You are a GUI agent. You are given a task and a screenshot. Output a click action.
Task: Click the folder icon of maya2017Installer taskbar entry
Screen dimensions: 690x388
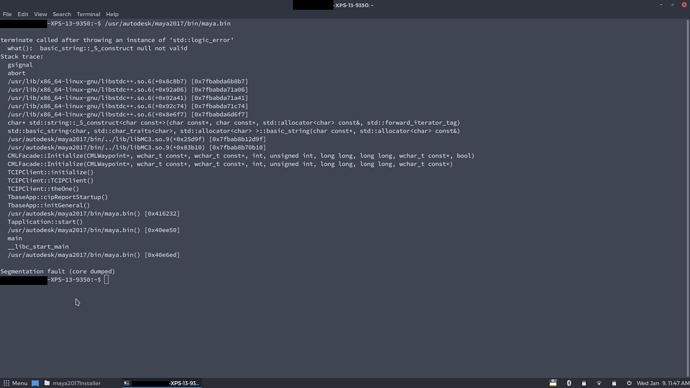click(x=47, y=383)
